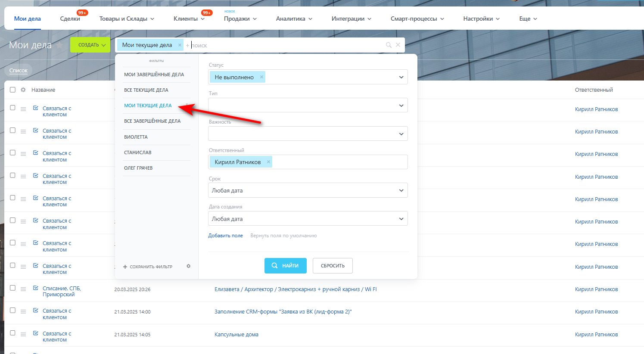Remove 'Не выполнено' tag from Статус field
The image size is (644, 354).
[261, 77]
